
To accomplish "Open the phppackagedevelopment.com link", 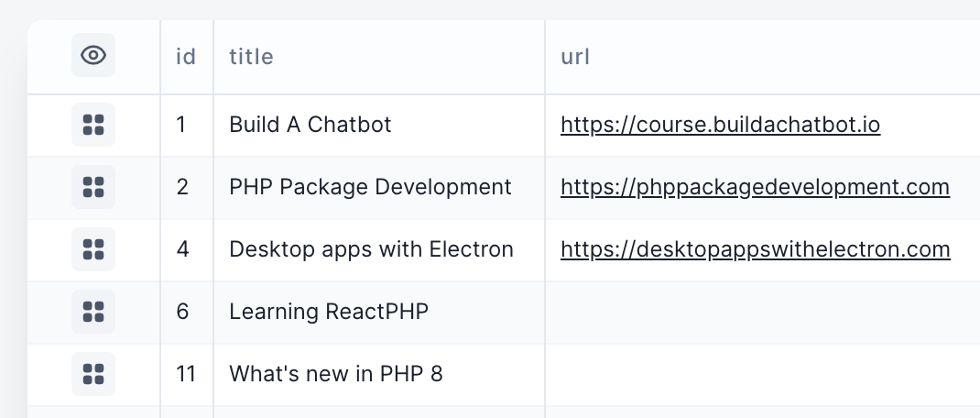I will (755, 187).
